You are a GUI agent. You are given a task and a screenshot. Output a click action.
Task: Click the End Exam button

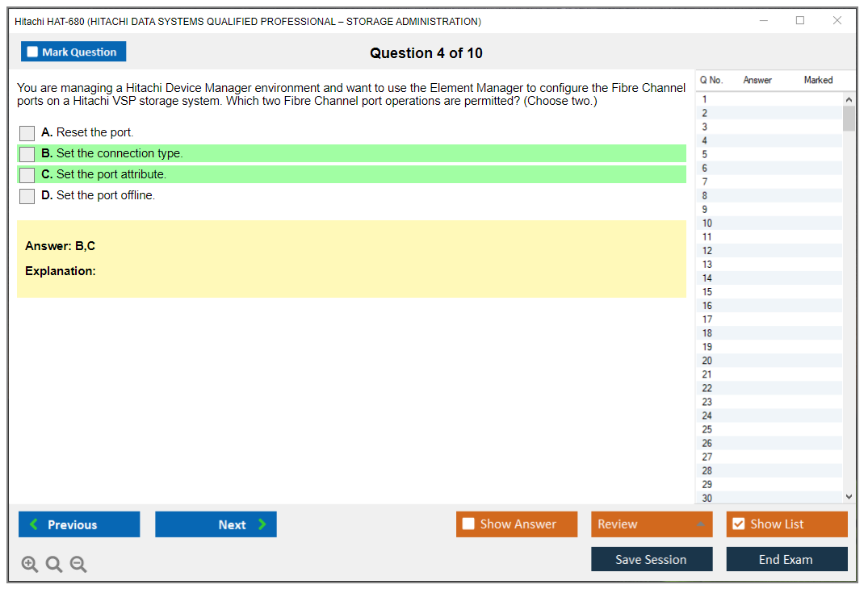point(786,559)
